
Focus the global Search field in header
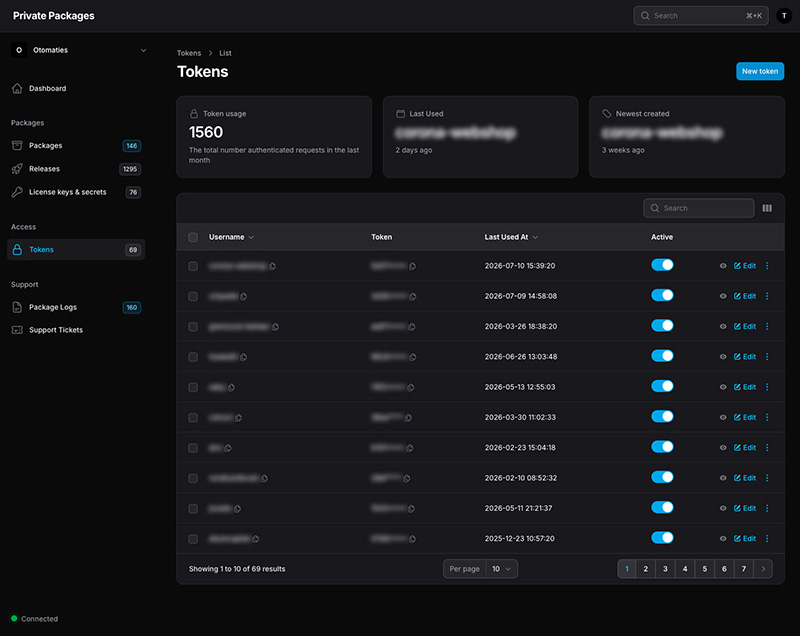701,16
